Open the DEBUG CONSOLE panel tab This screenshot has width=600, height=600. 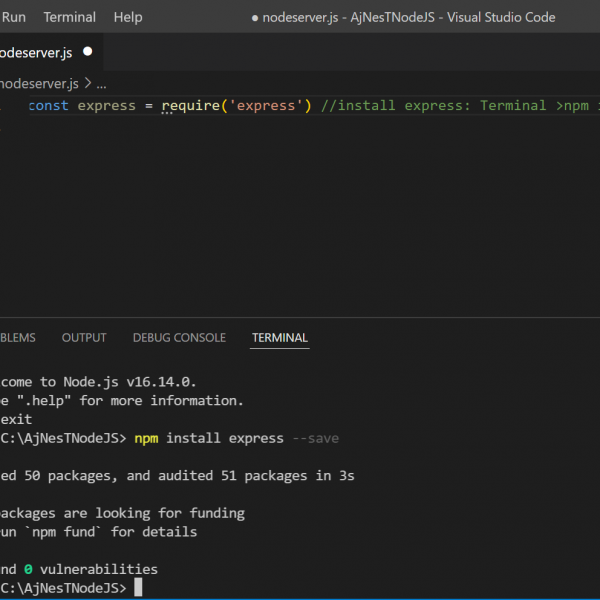point(179,338)
